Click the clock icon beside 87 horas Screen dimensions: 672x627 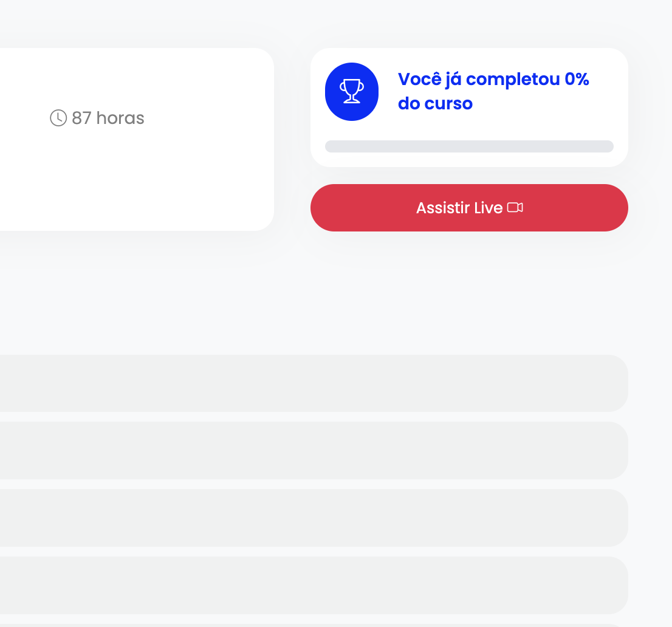point(58,118)
